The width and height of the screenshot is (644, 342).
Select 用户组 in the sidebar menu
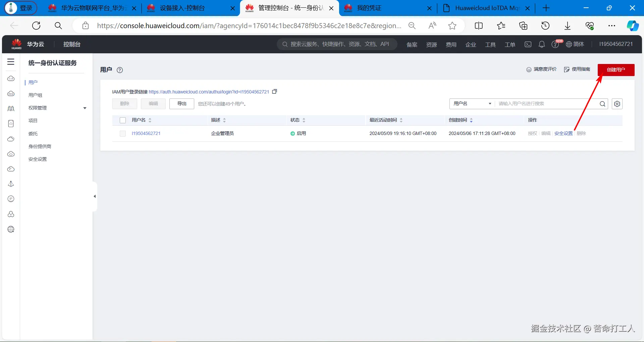pos(35,95)
